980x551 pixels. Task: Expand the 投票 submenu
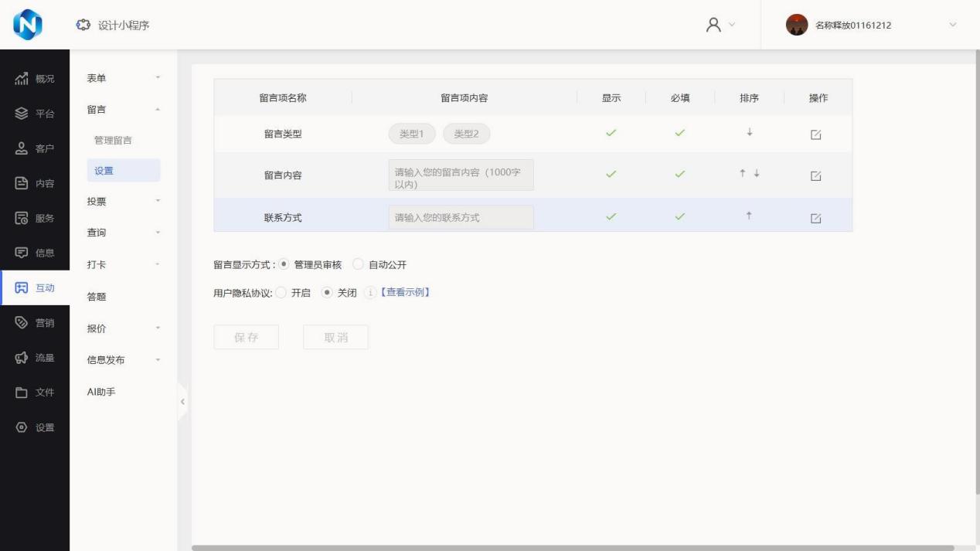coord(124,202)
